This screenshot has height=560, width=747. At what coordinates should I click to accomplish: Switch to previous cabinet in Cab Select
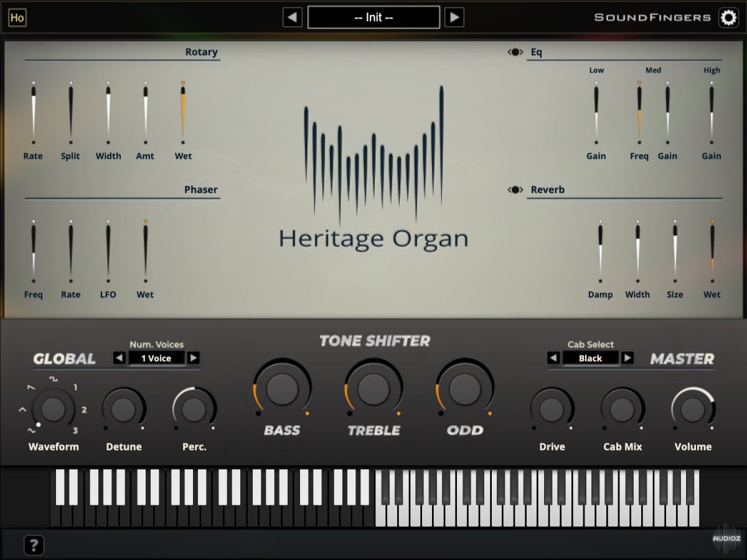[553, 358]
